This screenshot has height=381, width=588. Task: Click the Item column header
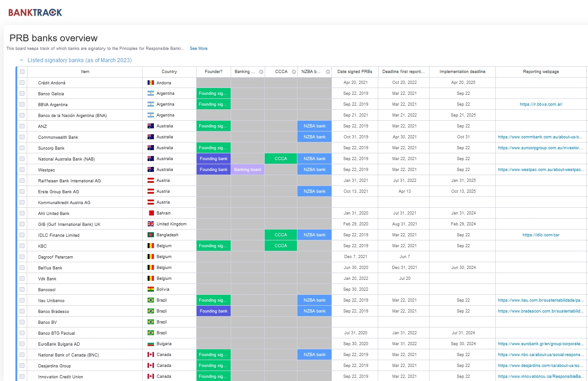tap(85, 72)
